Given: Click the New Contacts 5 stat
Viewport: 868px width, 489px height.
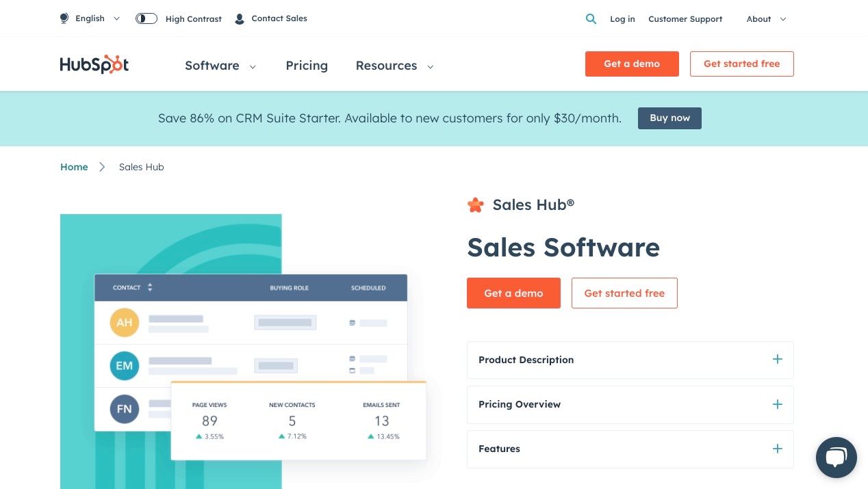Looking at the screenshot, I should [x=292, y=421].
